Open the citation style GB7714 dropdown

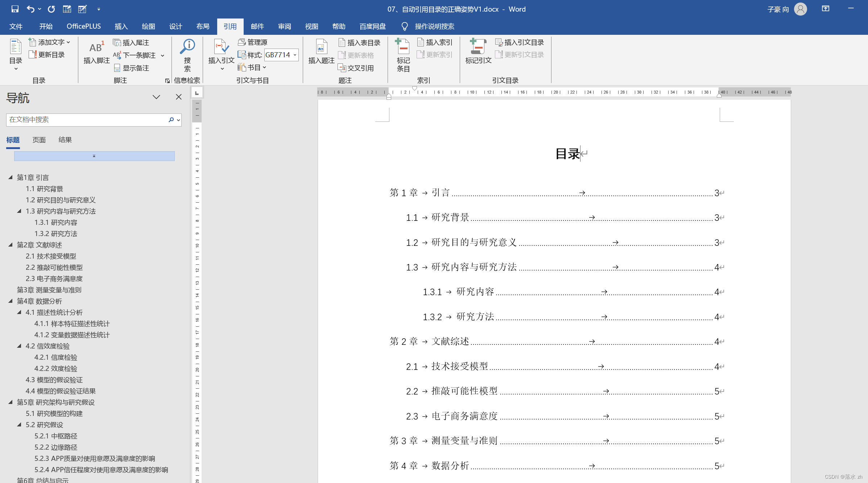click(x=295, y=55)
